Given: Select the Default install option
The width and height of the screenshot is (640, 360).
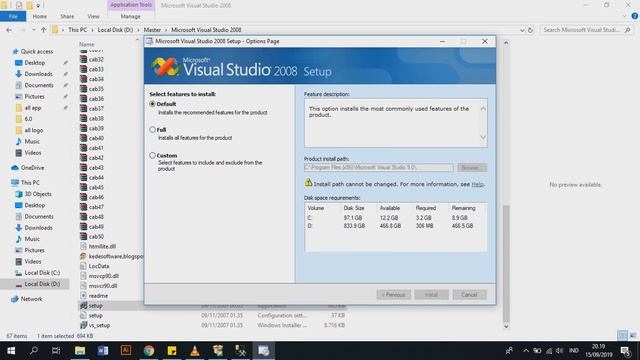Looking at the screenshot, I should coord(153,104).
